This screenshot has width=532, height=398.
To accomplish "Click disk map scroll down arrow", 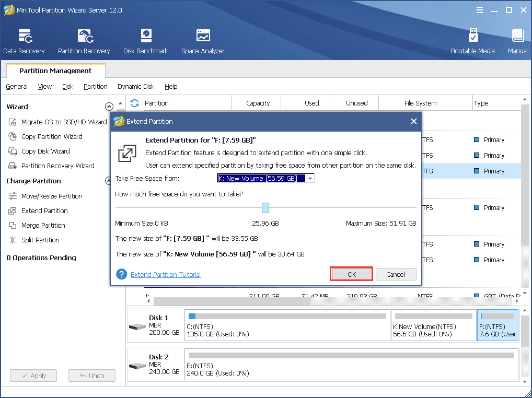I will point(525,382).
